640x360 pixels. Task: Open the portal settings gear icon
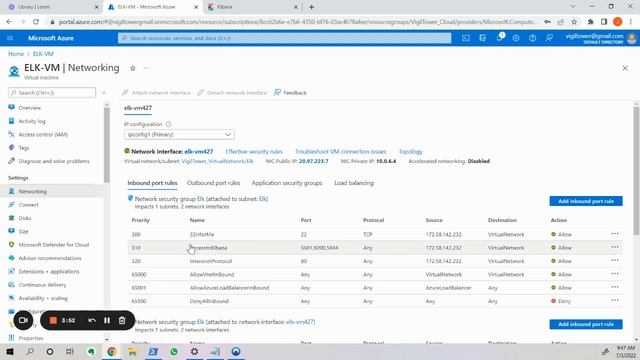(516, 38)
